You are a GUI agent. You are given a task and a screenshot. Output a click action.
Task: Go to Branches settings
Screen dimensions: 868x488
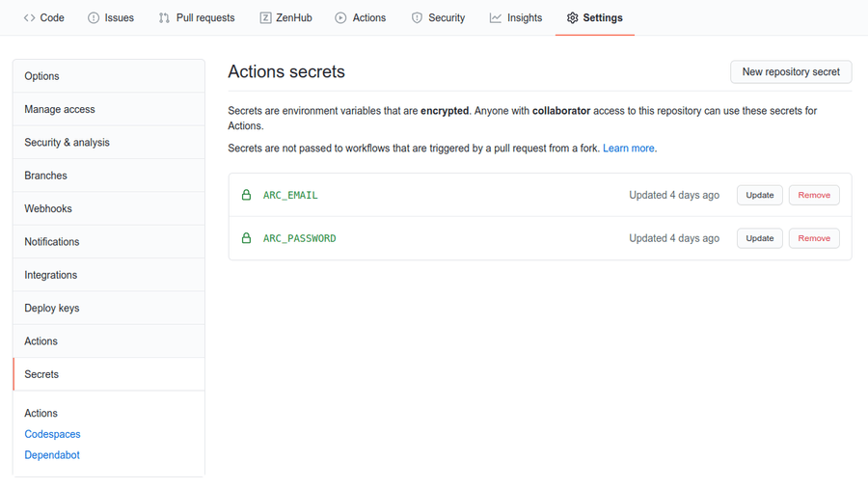(x=109, y=176)
